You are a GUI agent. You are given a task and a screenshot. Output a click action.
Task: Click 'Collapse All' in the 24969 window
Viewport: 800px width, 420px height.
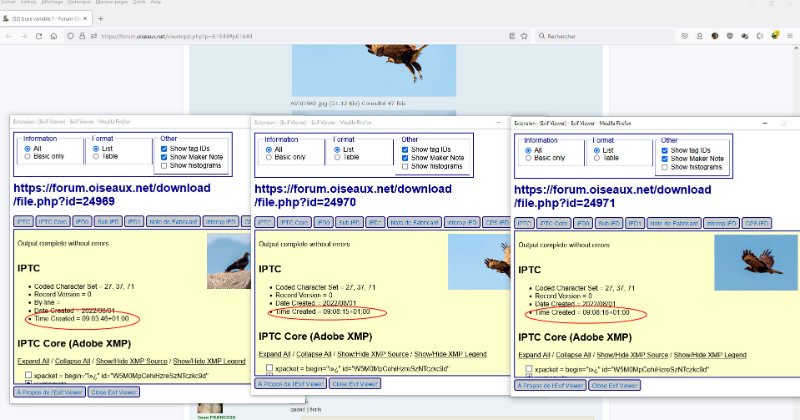[x=72, y=361]
